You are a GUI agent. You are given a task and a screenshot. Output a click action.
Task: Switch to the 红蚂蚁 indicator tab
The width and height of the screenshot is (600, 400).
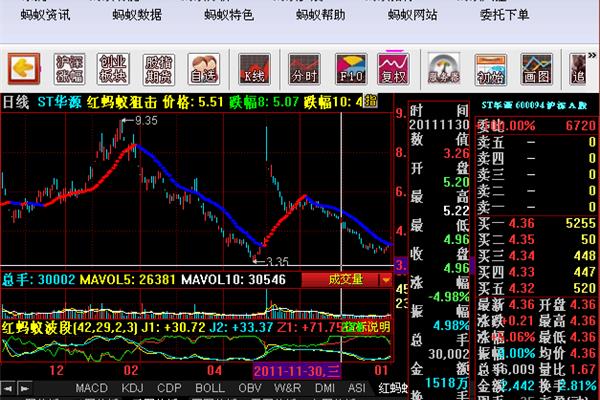[393, 388]
